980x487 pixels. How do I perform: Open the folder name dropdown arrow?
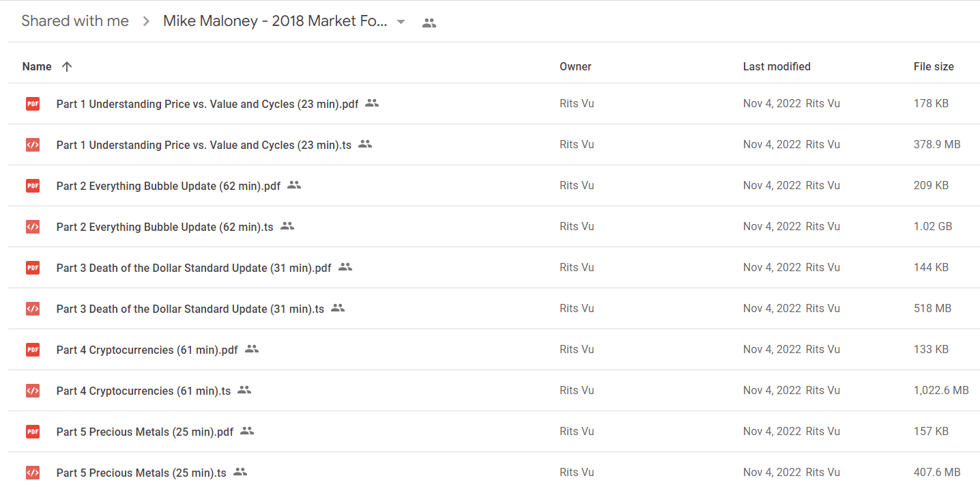[x=401, y=22]
